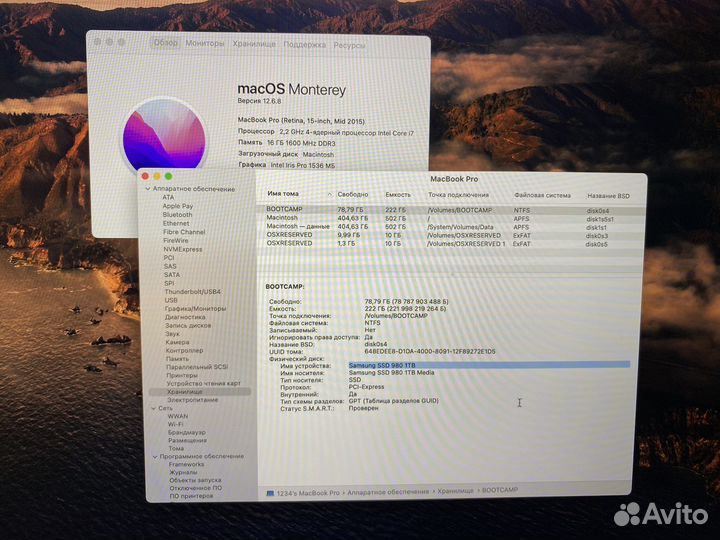Image resolution: width=720 pixels, height=540 pixels.
Task: Collapse the Аппаратное обеспечение section
Action: (x=148, y=189)
